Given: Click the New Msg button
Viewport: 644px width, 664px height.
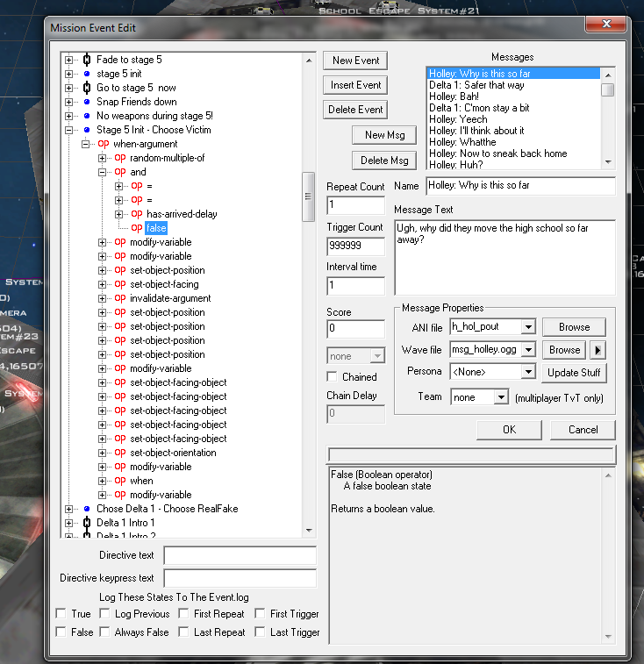Looking at the screenshot, I should click(x=384, y=135).
